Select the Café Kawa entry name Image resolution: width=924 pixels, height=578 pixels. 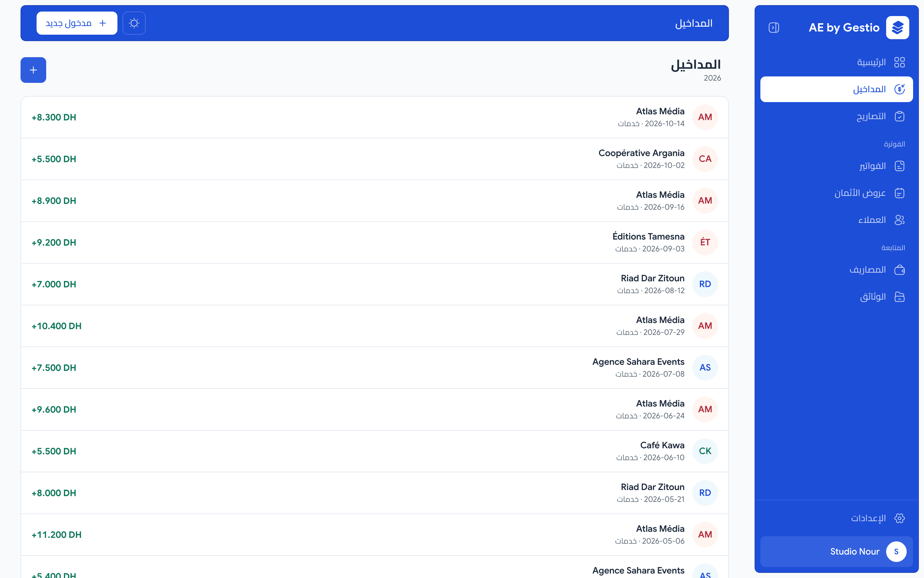point(662,445)
